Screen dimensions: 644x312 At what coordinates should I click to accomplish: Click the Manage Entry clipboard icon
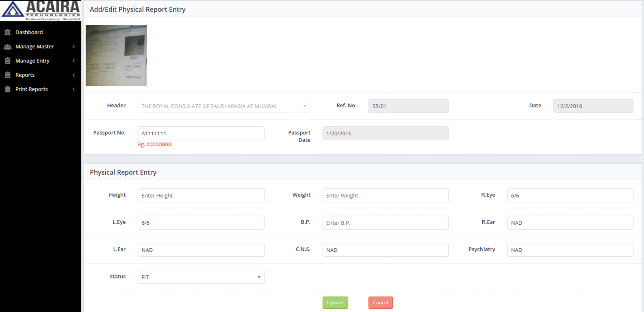coord(7,61)
